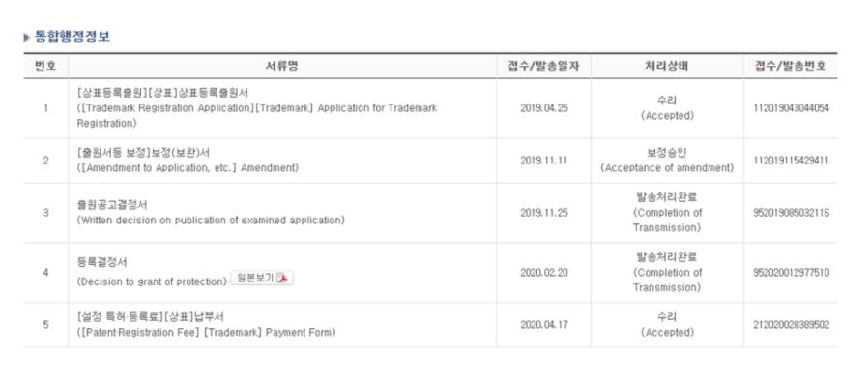Click receipt number 212020028389502
This screenshot has height=385, width=868.
point(791,325)
